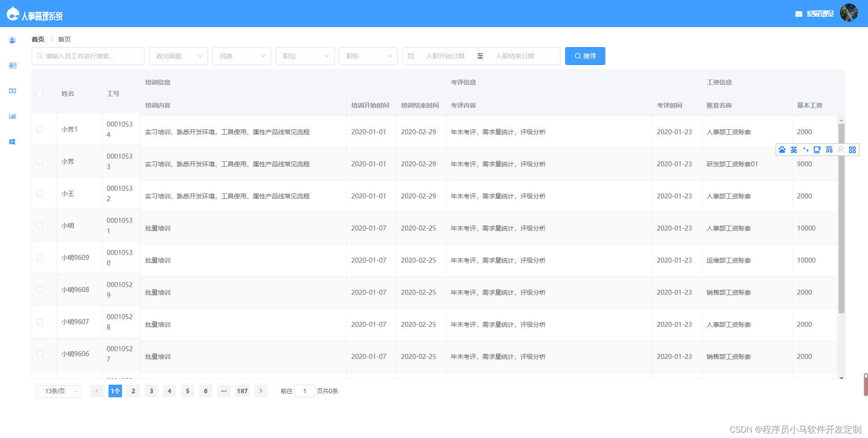Viewport: 868px width, 438px height.
Task: Click the pagination ellipsis more-pages button
Action: point(224,391)
